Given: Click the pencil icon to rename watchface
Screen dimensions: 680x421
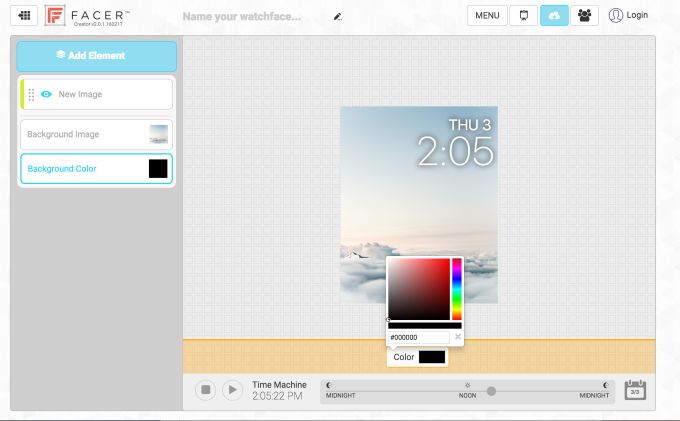Looking at the screenshot, I should click(x=337, y=17).
